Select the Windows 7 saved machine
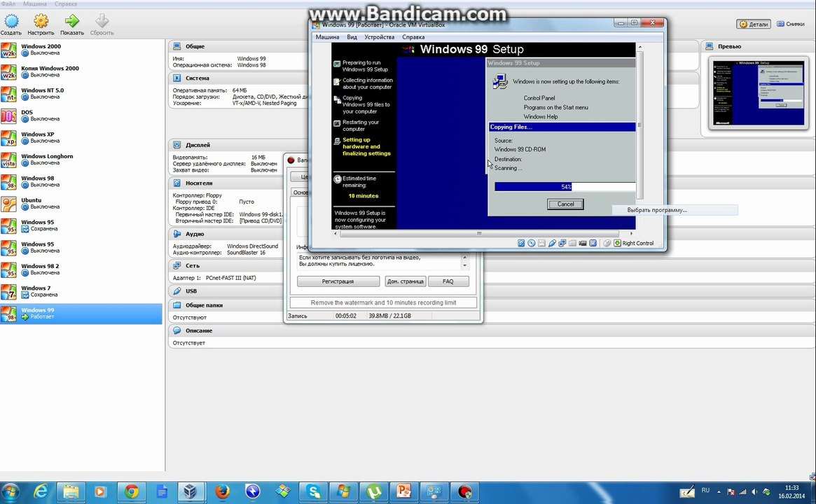 click(81, 291)
